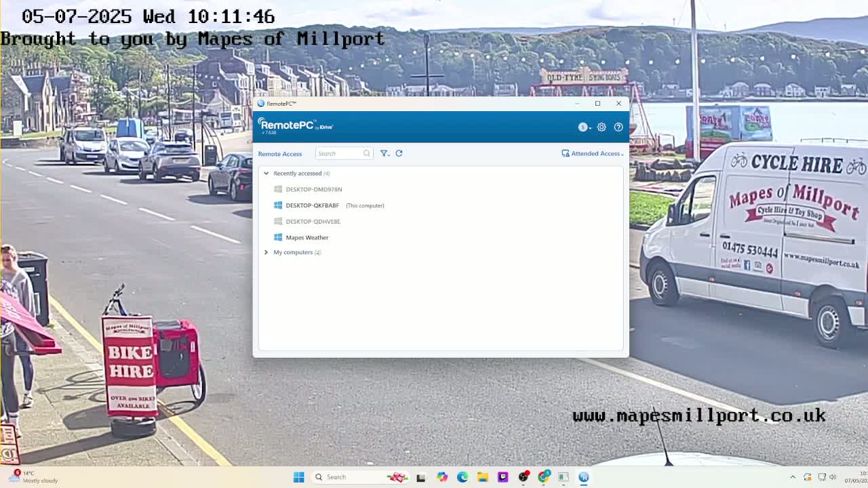Screen dimensions: 868x488
Task: Expand the My computers group
Action: click(x=266, y=252)
